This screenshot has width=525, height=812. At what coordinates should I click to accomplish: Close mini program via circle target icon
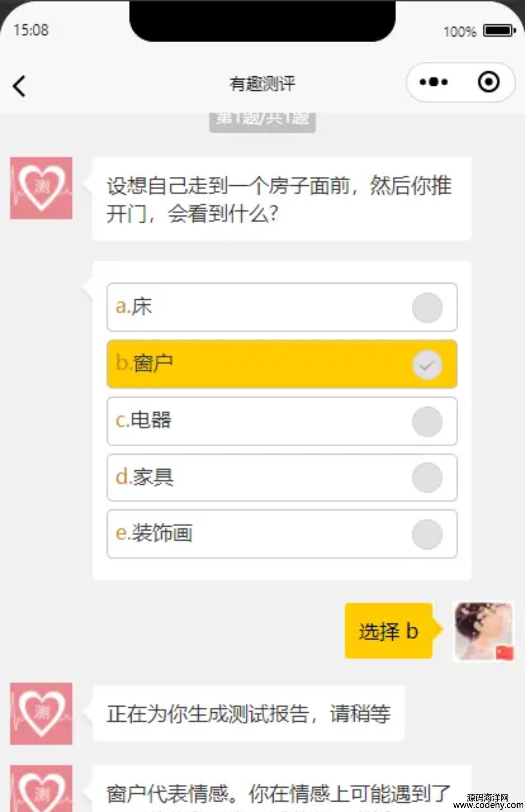(x=489, y=82)
